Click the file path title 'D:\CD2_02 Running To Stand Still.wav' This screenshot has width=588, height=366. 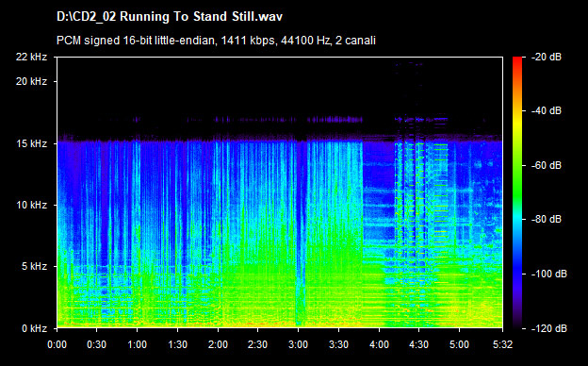(170, 17)
